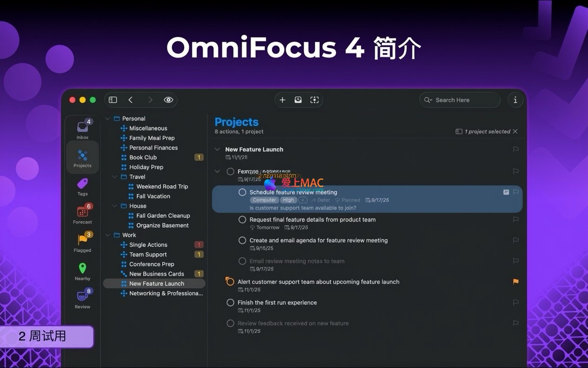
Task: Collapse the Travel folder
Action: pyautogui.click(x=115, y=177)
